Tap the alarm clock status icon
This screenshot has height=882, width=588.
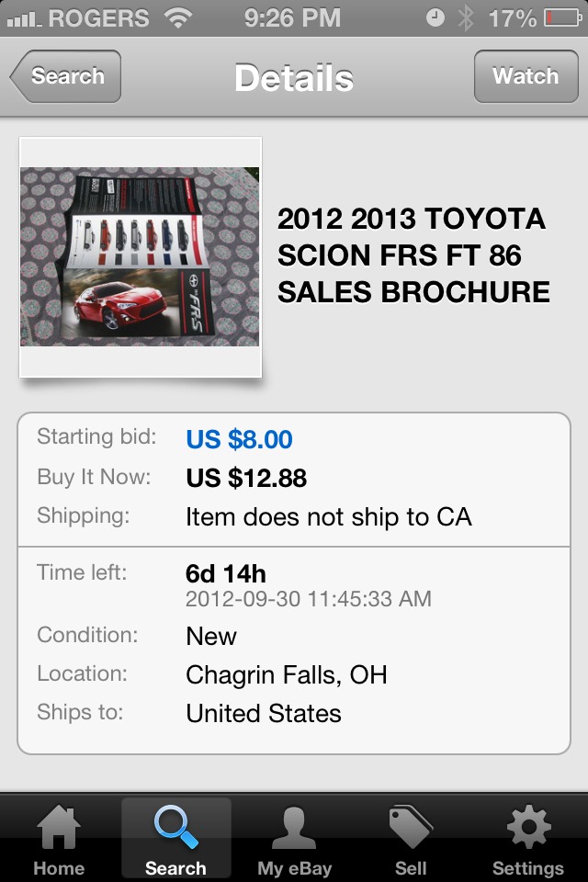click(x=435, y=17)
